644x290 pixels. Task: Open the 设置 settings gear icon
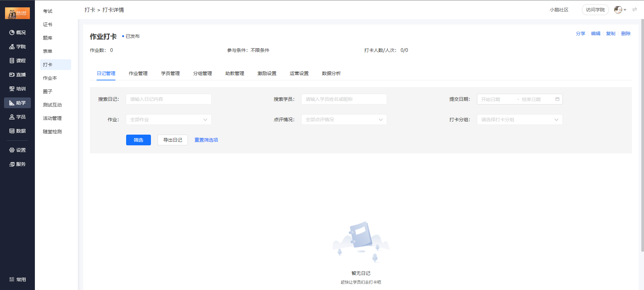tap(12, 150)
